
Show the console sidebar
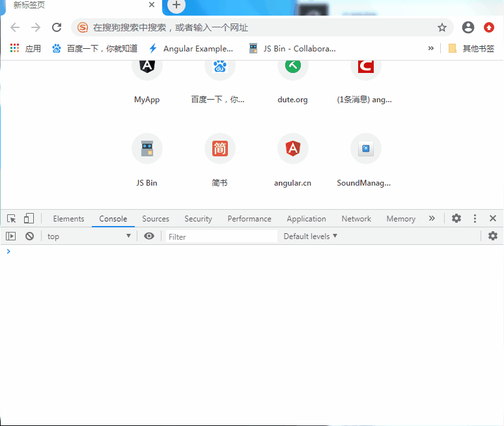[x=10, y=236]
